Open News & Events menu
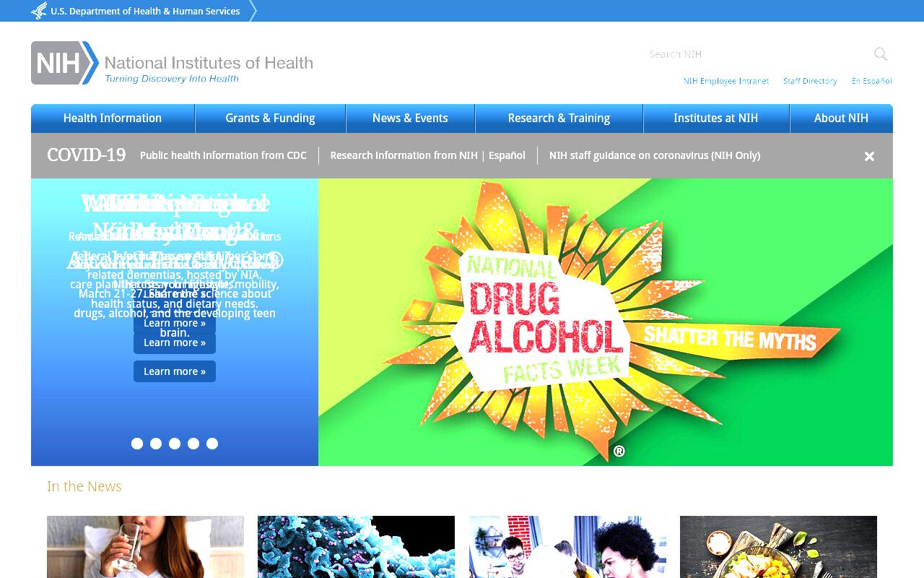Viewport: 924px width, 578px height. click(x=410, y=118)
